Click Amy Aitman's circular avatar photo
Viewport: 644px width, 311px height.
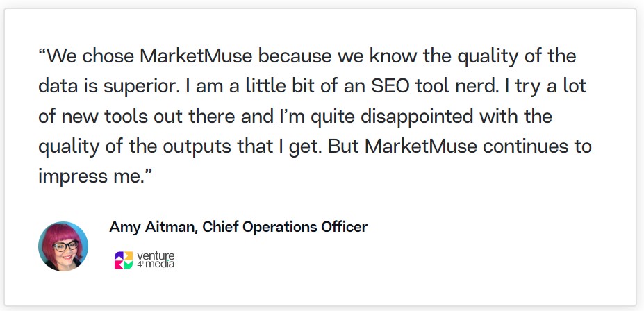point(63,246)
